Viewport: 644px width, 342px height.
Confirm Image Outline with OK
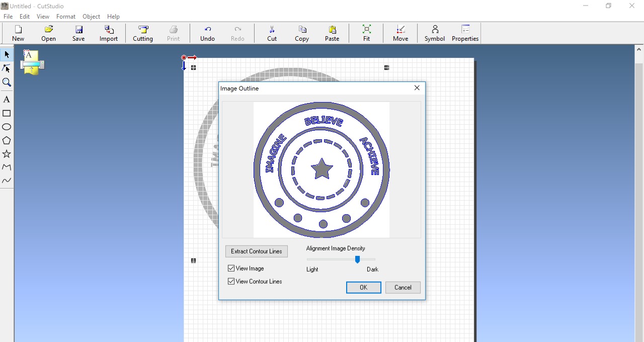click(x=363, y=287)
